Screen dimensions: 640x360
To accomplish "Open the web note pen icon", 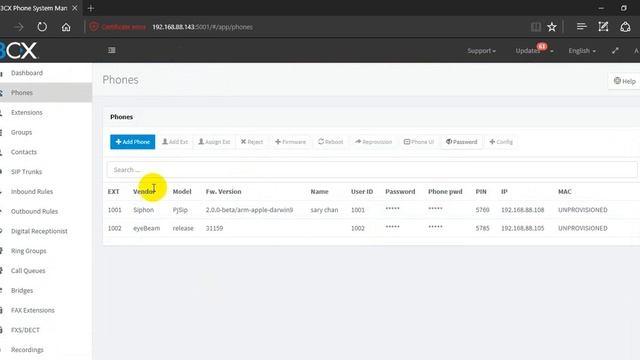I will tap(603, 27).
